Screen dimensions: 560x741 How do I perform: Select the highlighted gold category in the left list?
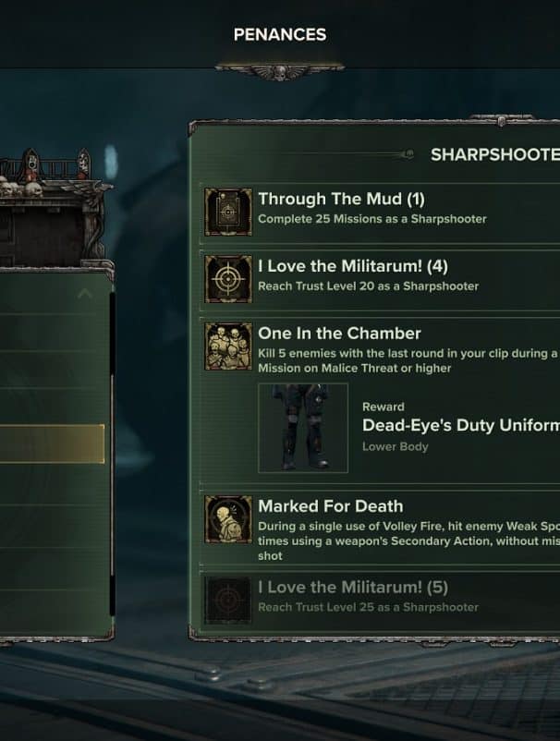point(52,443)
